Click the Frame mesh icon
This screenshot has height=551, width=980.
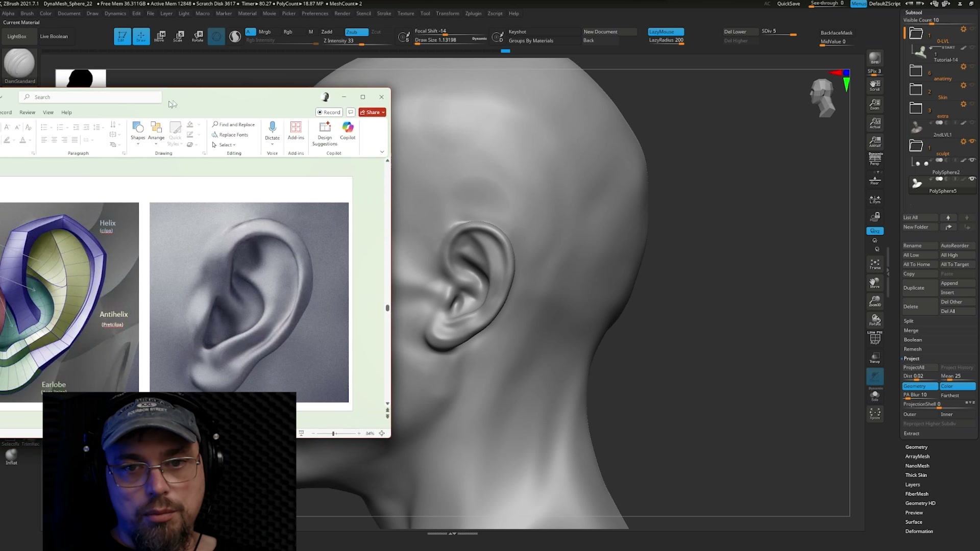click(875, 264)
